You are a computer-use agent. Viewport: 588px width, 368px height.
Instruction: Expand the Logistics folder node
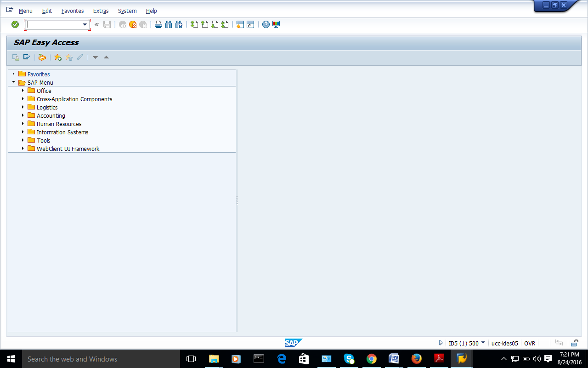click(x=23, y=107)
